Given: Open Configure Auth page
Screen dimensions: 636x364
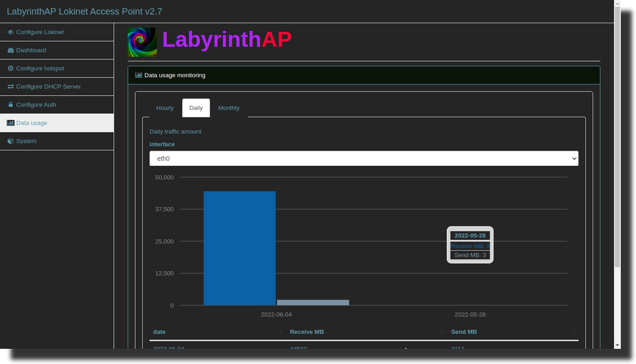Looking at the screenshot, I should pos(57,105).
